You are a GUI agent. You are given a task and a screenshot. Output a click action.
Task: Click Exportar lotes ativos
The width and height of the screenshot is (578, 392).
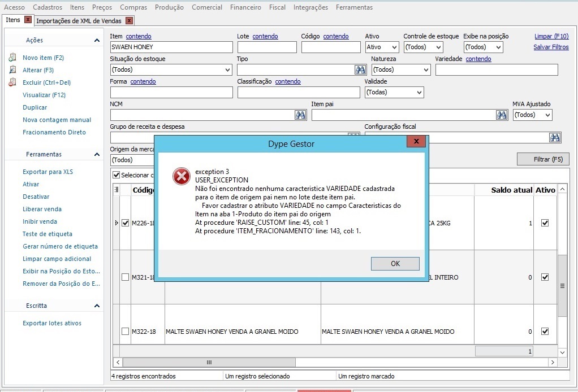pos(52,323)
